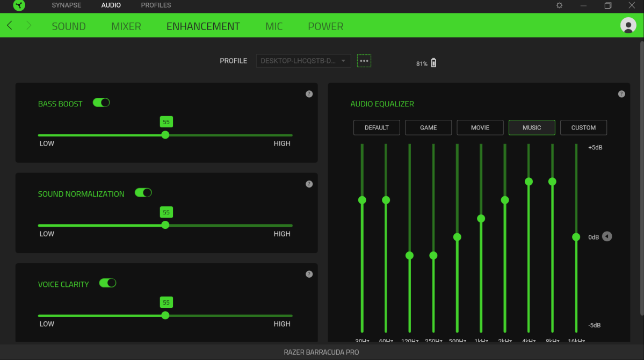
Task: Go to the Power tab
Action: (325, 26)
